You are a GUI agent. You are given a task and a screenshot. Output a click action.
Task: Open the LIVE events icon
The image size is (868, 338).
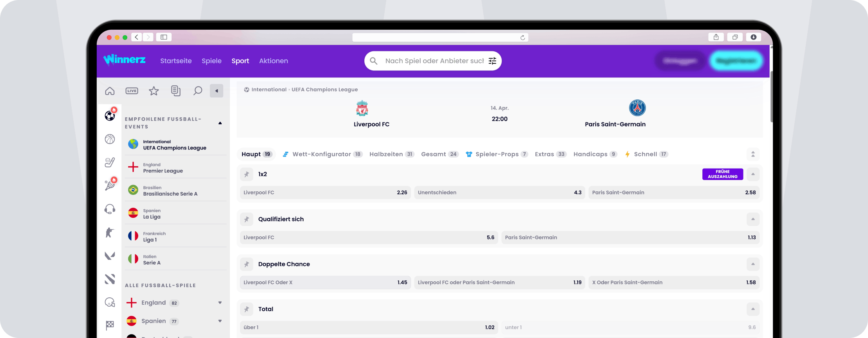pyautogui.click(x=132, y=91)
